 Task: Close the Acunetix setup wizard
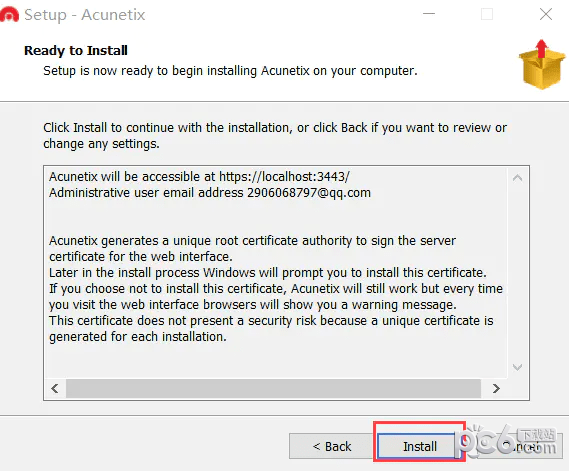tap(546, 15)
